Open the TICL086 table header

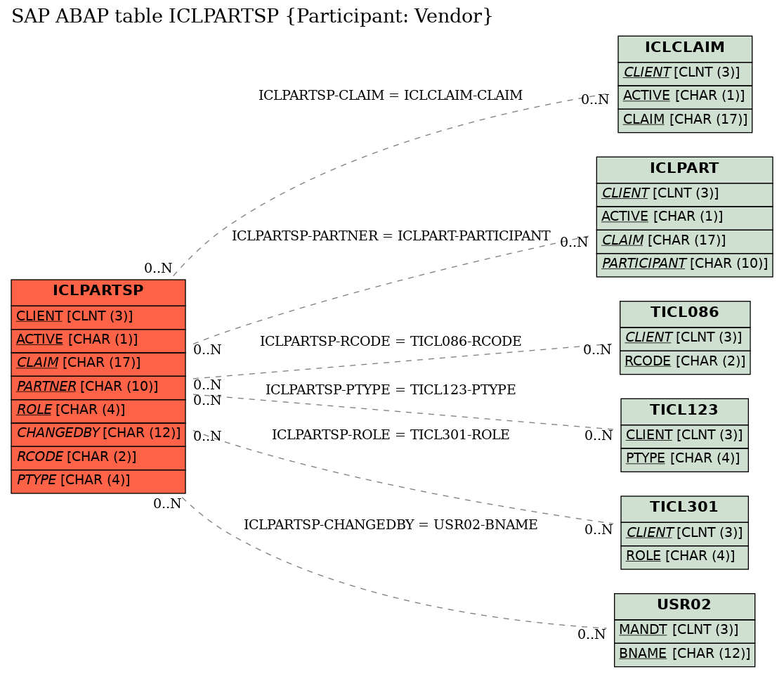coord(684,313)
